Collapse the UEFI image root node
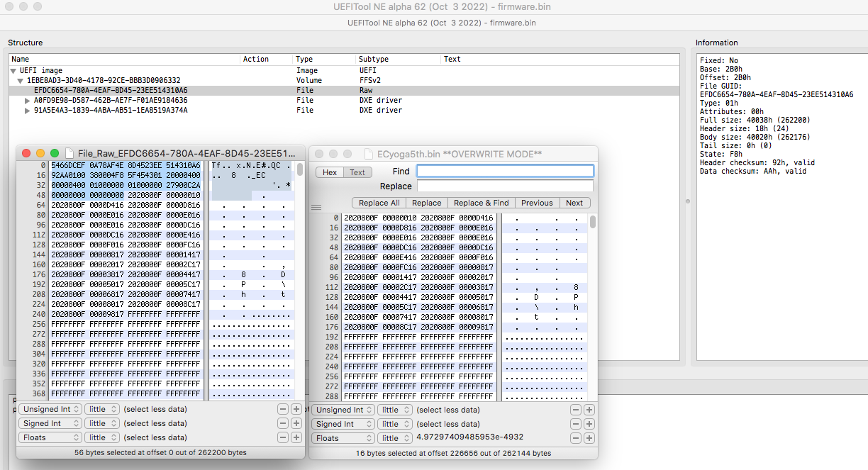The height and width of the screenshot is (470, 868). [x=13, y=71]
